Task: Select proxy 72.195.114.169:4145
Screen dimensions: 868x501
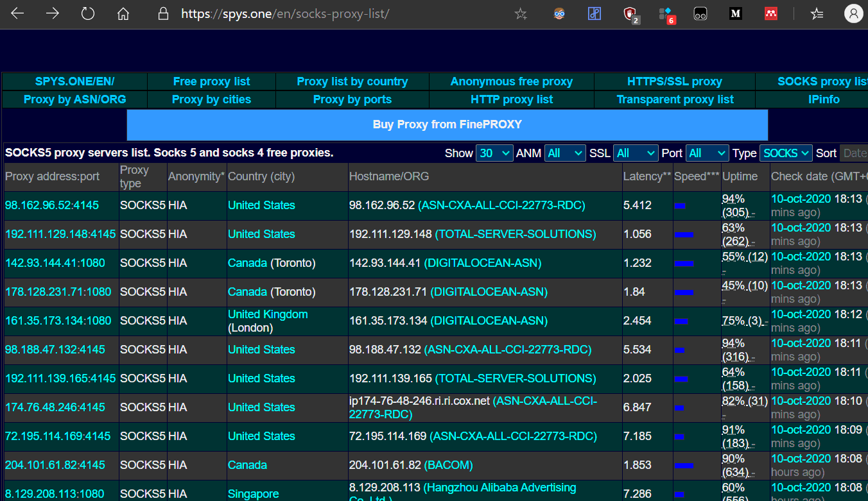Action: 58,436
